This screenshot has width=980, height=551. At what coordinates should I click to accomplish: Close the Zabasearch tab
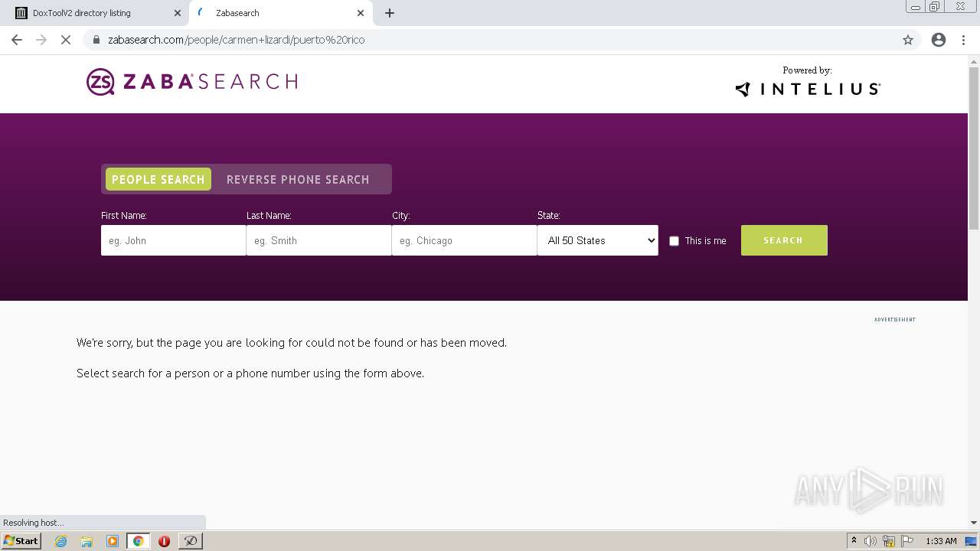click(x=361, y=13)
